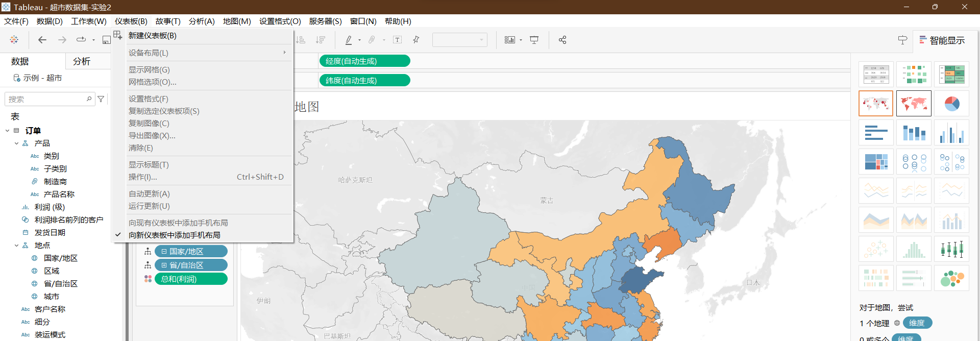
Task: Click the save disk icon in toolbar
Action: tap(106, 40)
